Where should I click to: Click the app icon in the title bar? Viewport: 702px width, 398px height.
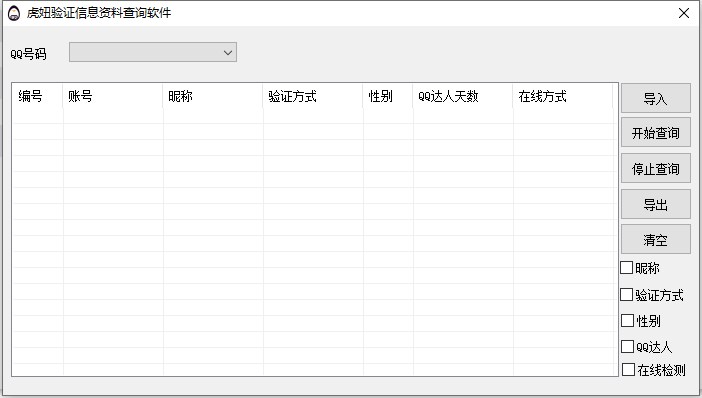[14, 13]
